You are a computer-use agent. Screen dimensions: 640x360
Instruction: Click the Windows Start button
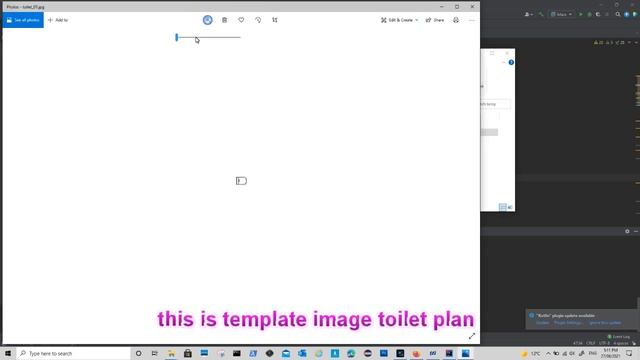pos(8,353)
